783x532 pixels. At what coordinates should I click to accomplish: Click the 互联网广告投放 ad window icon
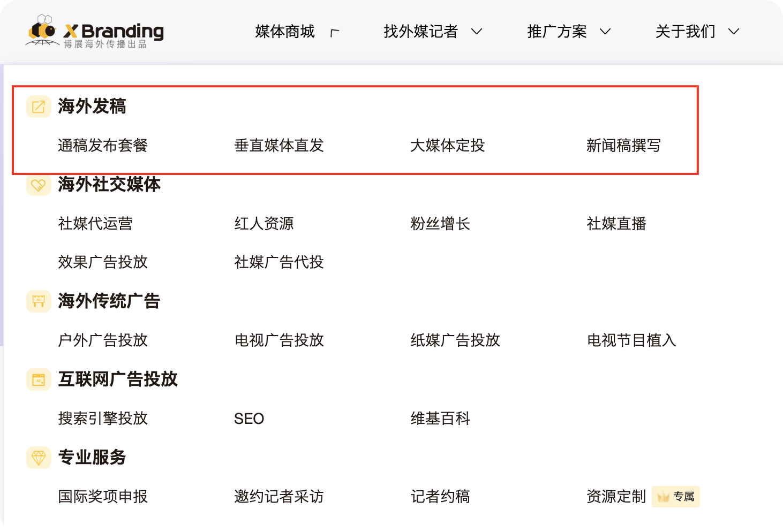click(39, 379)
